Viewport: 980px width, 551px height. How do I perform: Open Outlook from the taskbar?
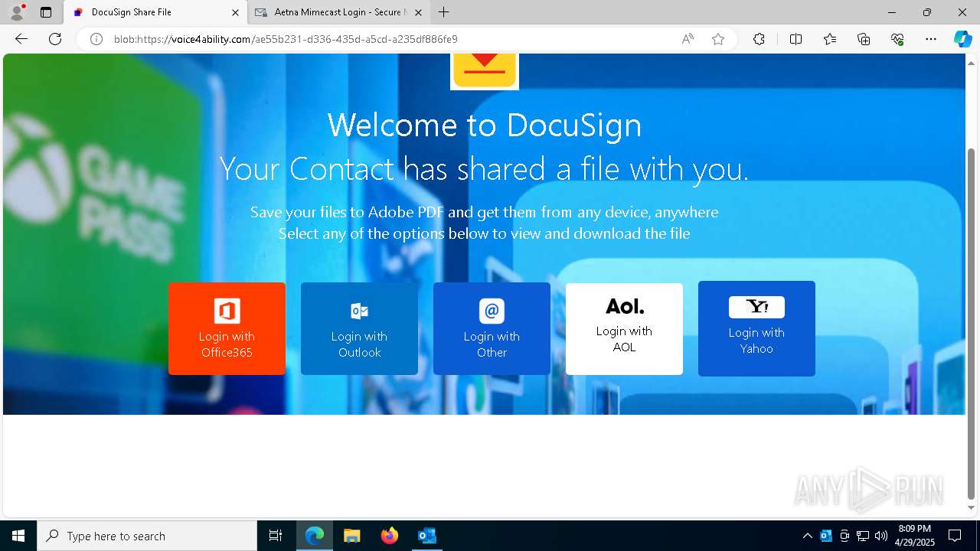tap(426, 536)
